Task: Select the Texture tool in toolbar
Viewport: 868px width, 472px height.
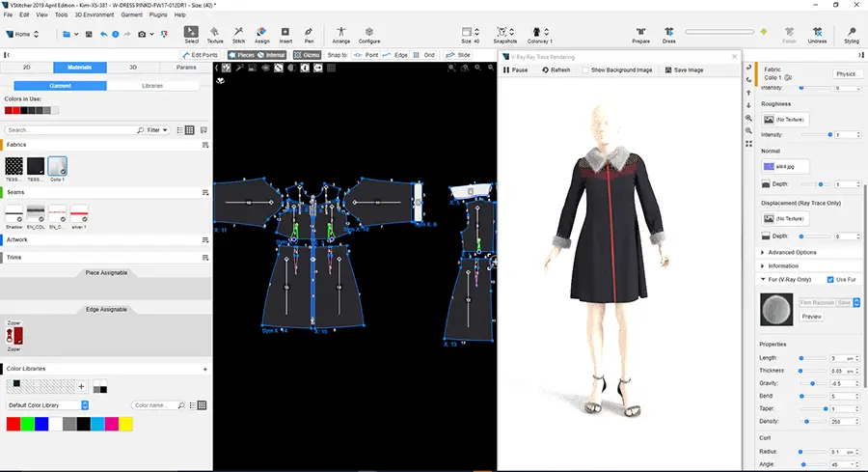Action: [215, 35]
